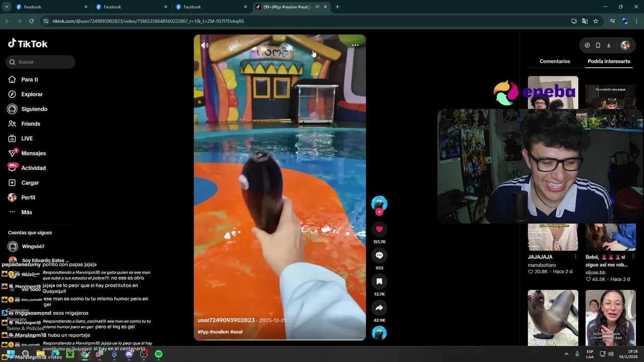Open the eljose.bb creator link
644x362 pixels.
click(x=595, y=273)
